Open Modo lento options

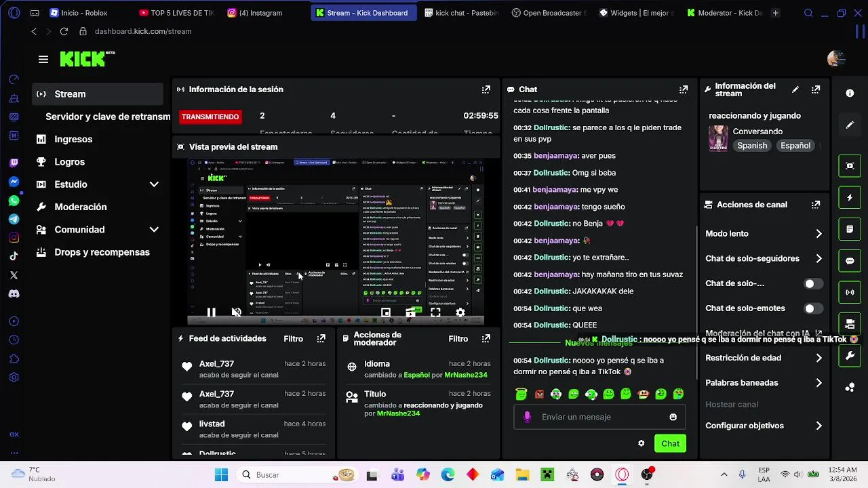(764, 234)
